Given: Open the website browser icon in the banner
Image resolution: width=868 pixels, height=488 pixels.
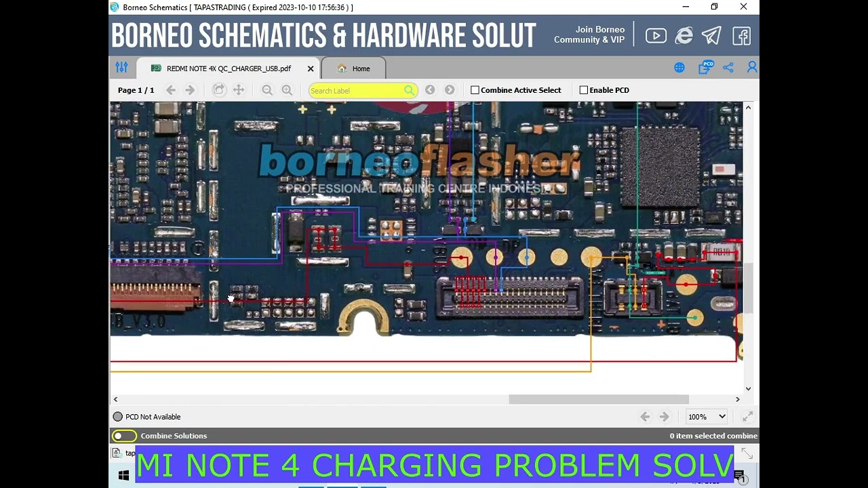Looking at the screenshot, I should tap(684, 36).
